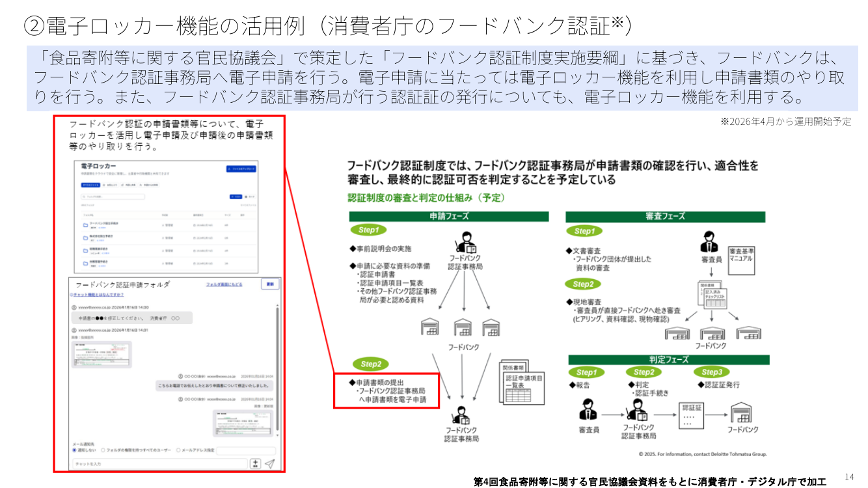The height and width of the screenshot is (488, 868).
Task: Click slide page number 14
Action: 848,476
